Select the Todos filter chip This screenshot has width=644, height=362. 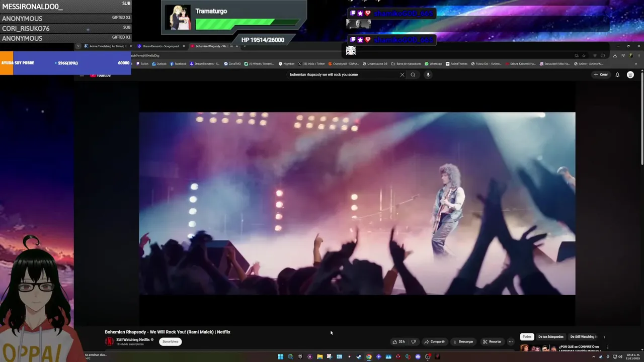(527, 336)
